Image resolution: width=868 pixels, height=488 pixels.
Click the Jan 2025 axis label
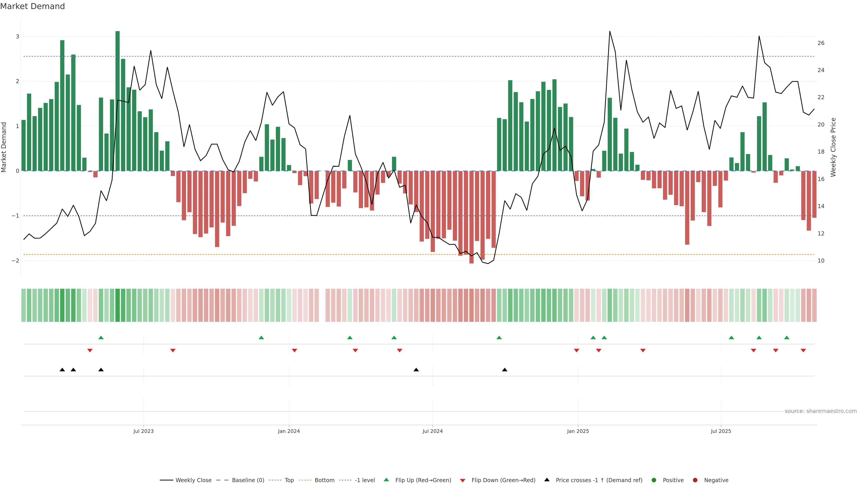pos(578,431)
